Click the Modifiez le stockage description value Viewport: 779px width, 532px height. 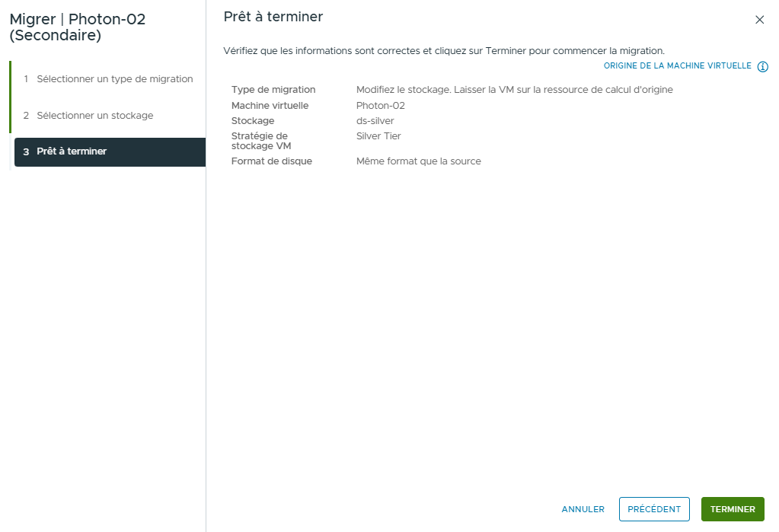coord(514,90)
